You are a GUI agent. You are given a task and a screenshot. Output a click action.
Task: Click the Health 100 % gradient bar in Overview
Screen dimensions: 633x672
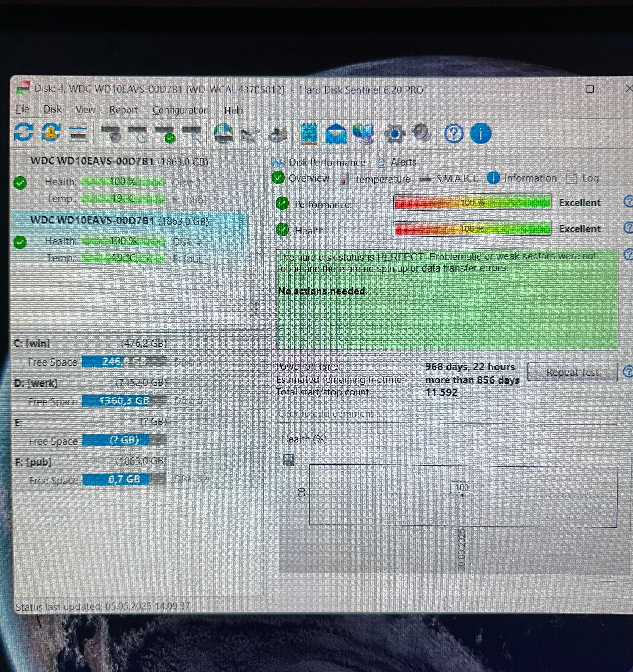click(x=472, y=229)
